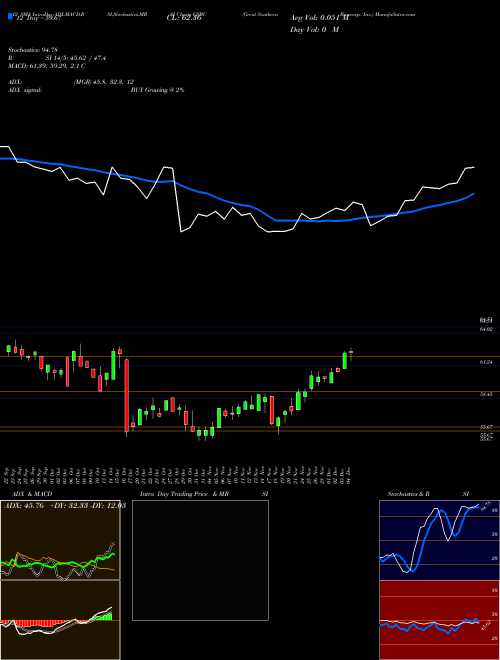
Task: Click the 'CL: 62.36' closing price text
Action: click(x=185, y=19)
